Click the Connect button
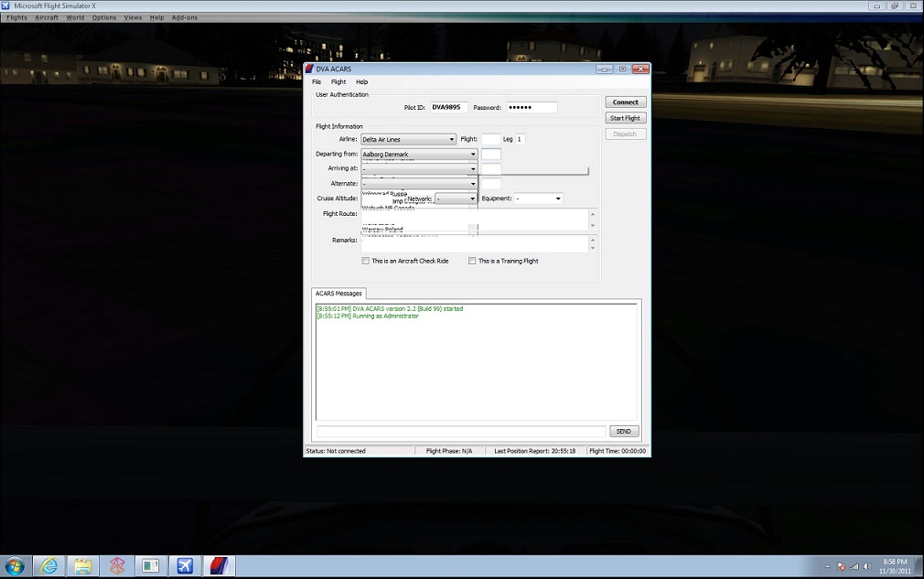Screen dimensions: 924x579 coord(625,102)
